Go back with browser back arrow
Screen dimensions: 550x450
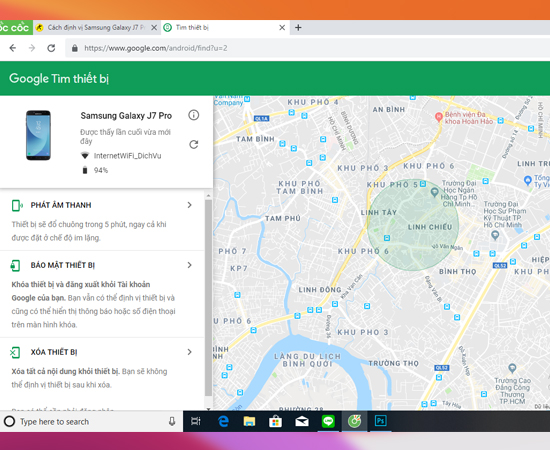(13, 48)
